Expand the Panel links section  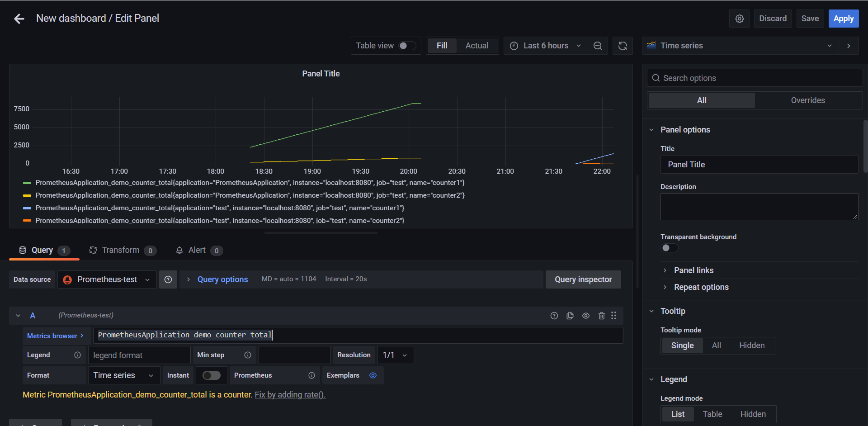(x=693, y=270)
